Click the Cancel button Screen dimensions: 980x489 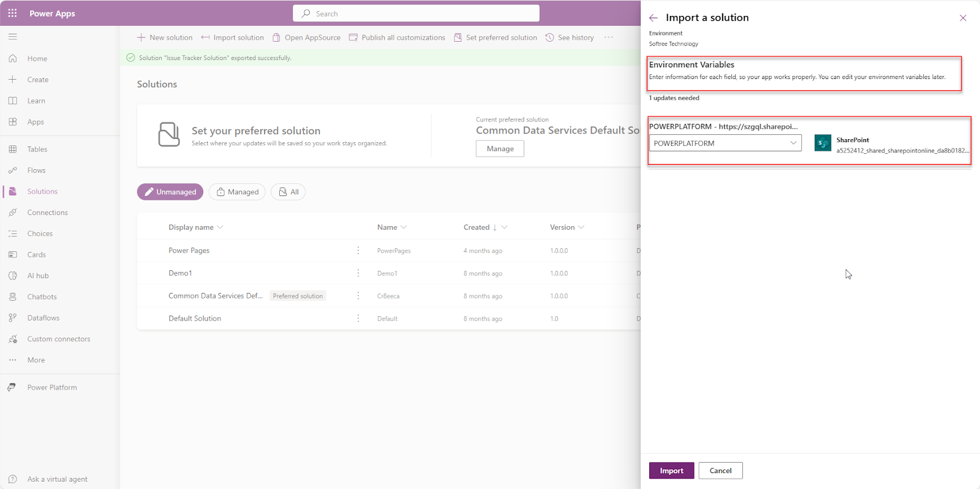click(x=720, y=471)
